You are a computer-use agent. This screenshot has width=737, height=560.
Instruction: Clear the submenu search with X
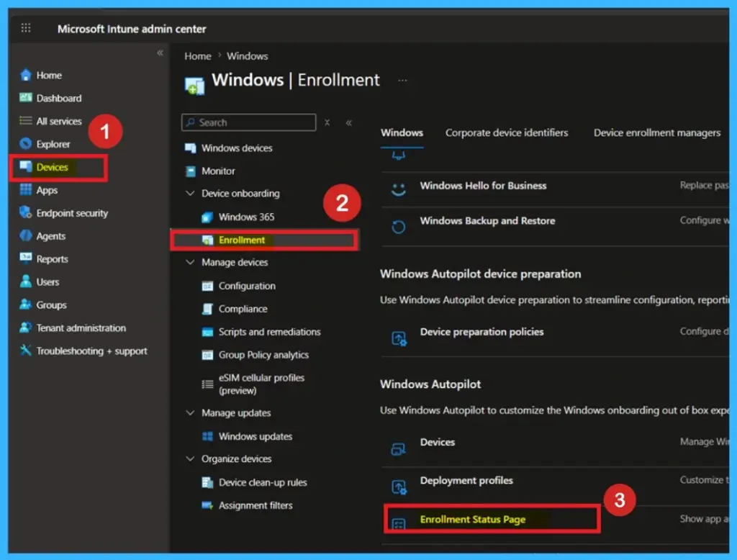[x=327, y=122]
